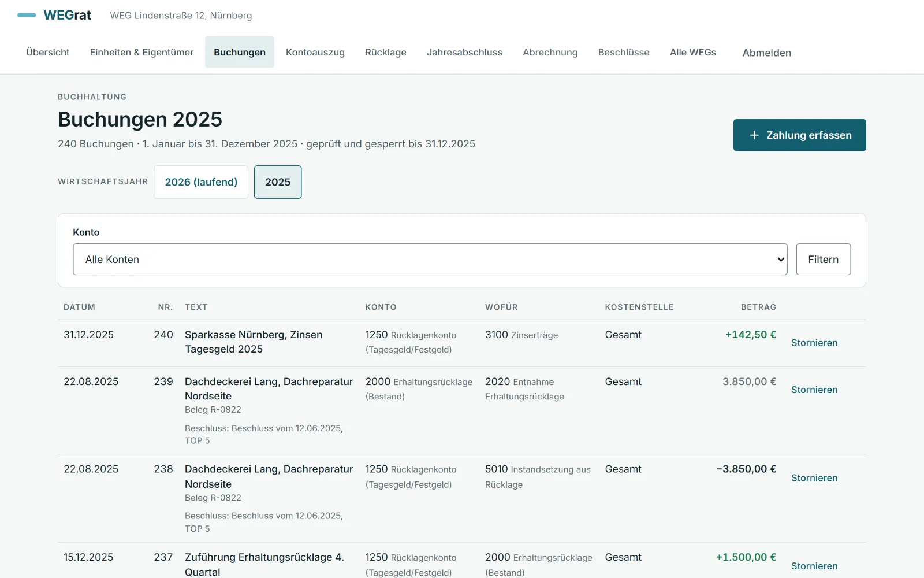
Task: Click the date 31.12.2025 in the table
Action: click(x=88, y=335)
